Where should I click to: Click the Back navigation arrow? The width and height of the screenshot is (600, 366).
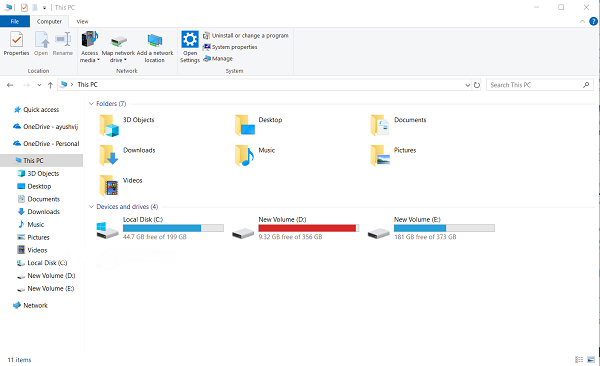tap(10, 85)
